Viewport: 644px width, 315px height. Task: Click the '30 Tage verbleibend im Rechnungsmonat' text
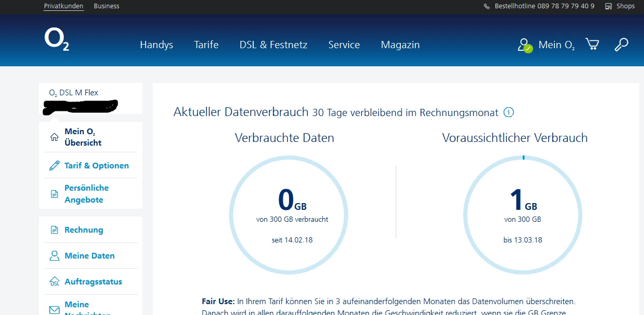tap(406, 112)
